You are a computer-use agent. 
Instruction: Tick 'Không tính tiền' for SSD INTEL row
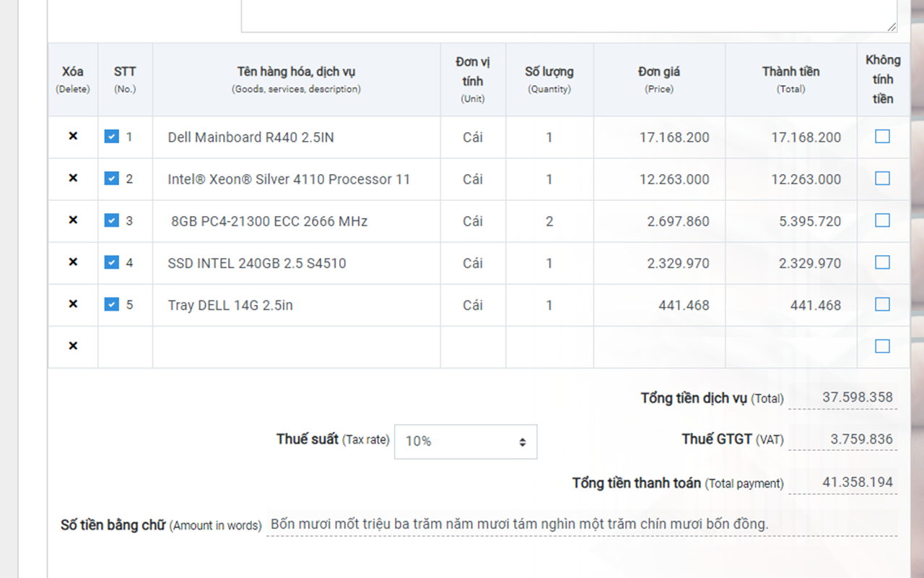pos(882,262)
